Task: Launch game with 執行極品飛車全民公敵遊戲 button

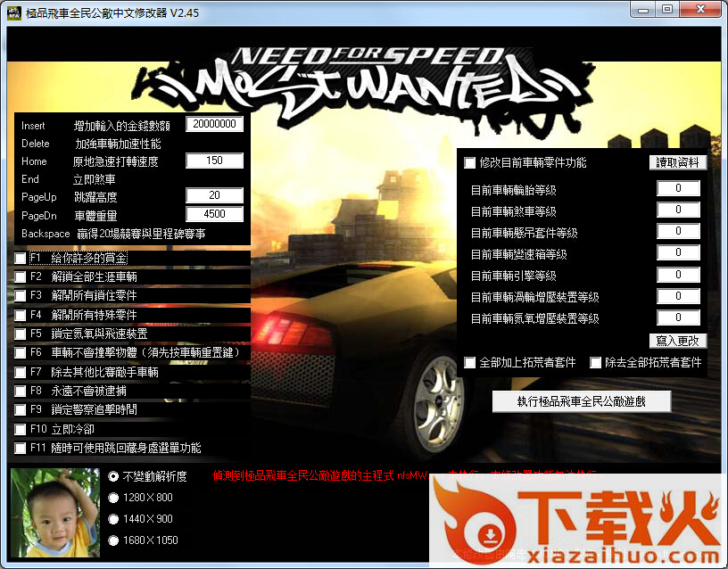Action: pyautogui.click(x=581, y=401)
